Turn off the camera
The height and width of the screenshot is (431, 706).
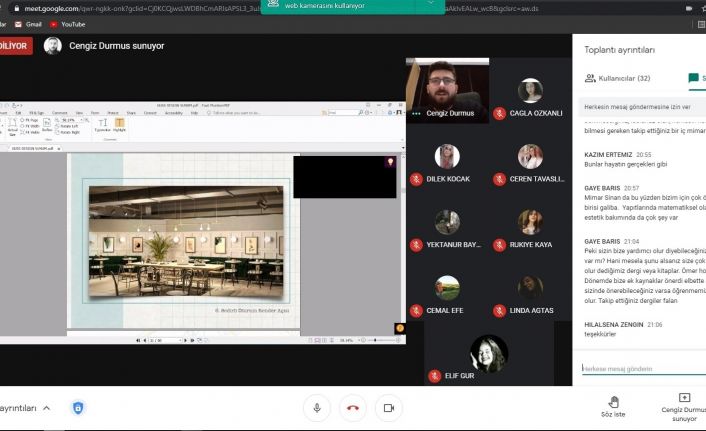click(388, 408)
